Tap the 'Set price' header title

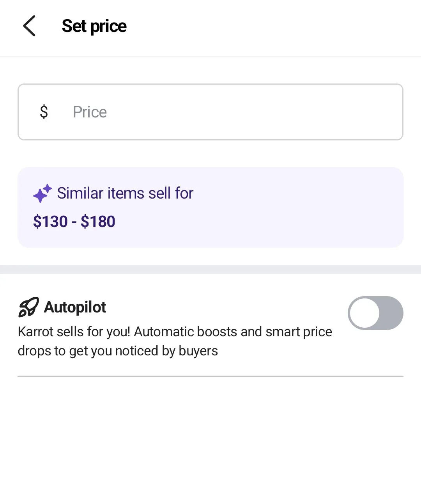tap(94, 26)
